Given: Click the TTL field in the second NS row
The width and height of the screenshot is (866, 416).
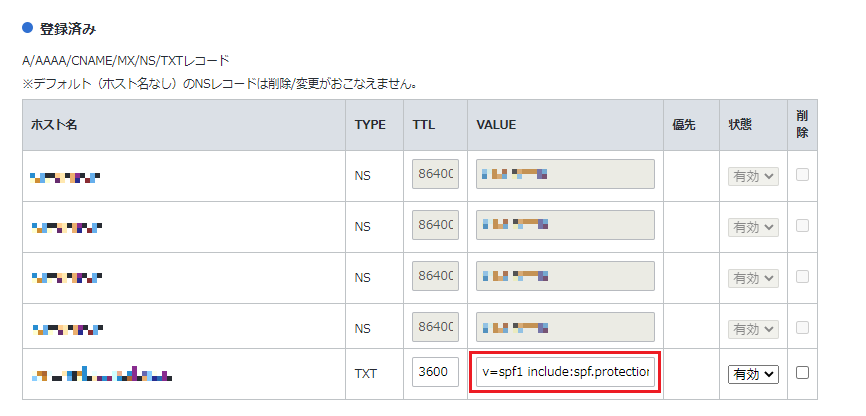Looking at the screenshot, I should pyautogui.click(x=435, y=226).
